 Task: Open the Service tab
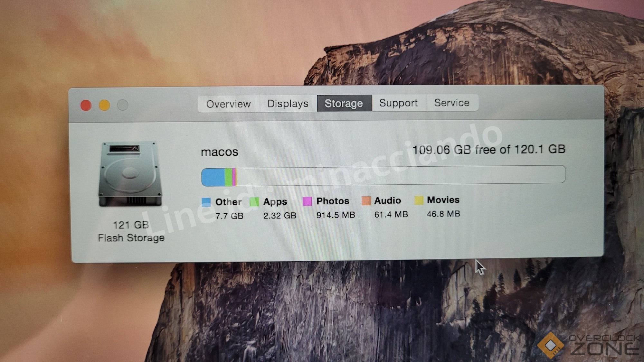[x=452, y=103]
